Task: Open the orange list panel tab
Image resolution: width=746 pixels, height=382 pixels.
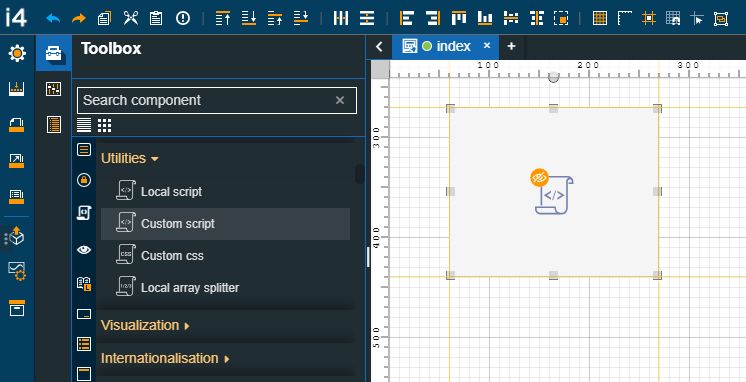Action: pos(54,124)
